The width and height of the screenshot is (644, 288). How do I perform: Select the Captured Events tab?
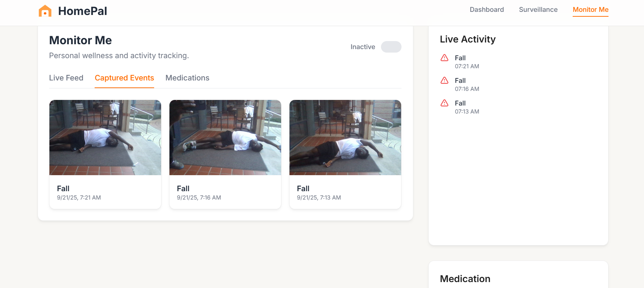(124, 78)
